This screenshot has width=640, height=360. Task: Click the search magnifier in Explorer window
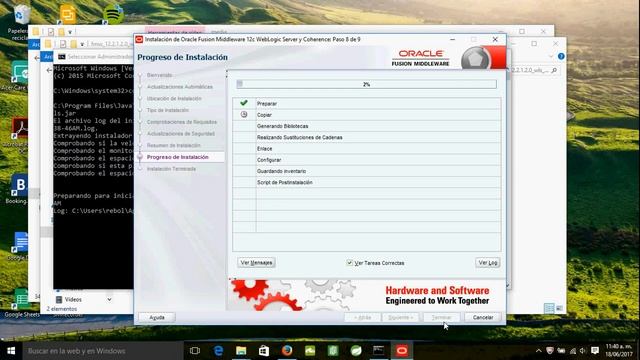pos(554,70)
